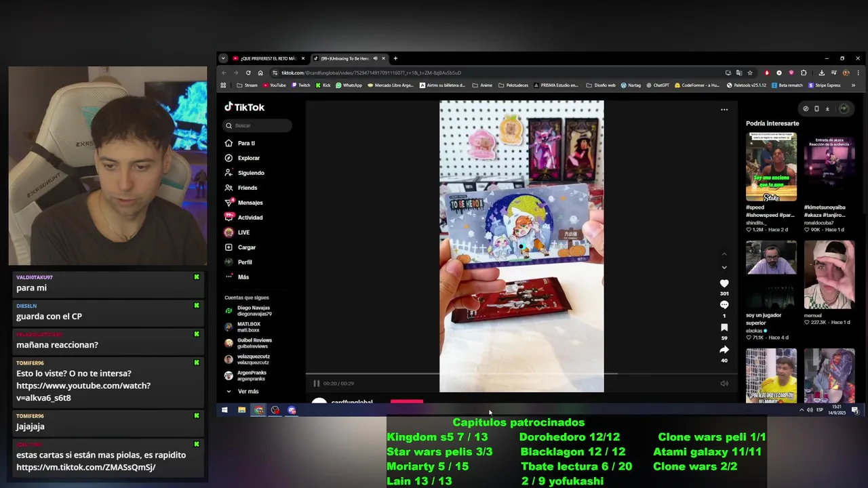Open the Actividad notifications
868x488 pixels.
tap(243, 218)
